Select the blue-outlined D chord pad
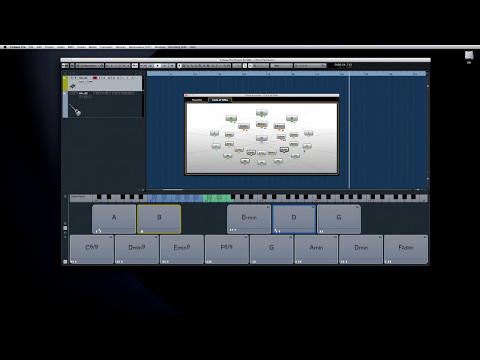 click(x=294, y=219)
